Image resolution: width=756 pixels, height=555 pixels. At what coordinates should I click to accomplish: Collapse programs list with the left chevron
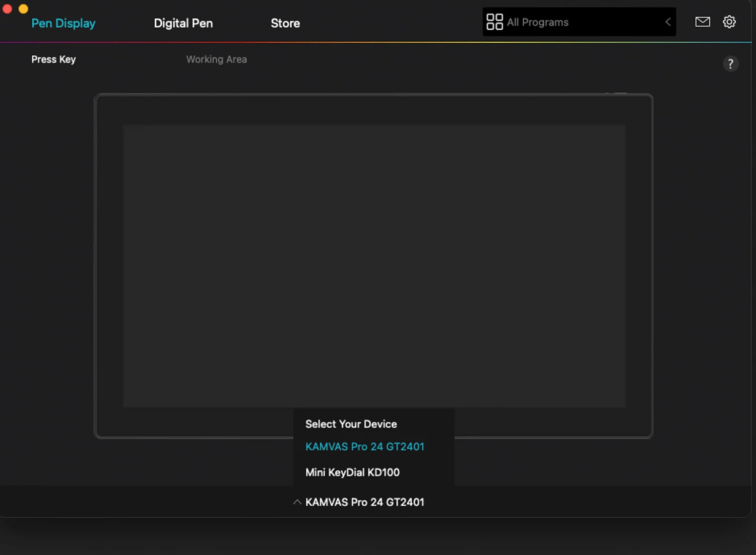(x=668, y=22)
